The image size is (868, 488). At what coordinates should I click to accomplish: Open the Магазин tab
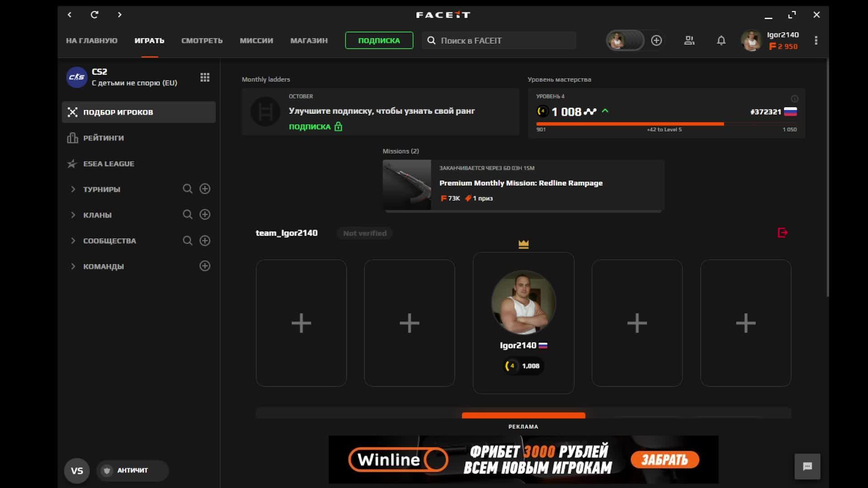(x=309, y=41)
